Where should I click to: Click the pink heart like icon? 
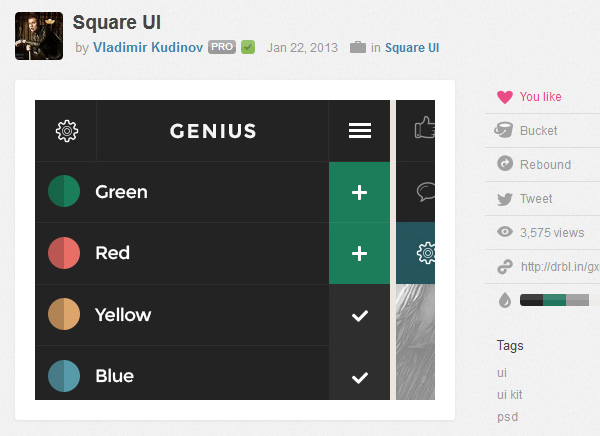pyautogui.click(x=505, y=97)
